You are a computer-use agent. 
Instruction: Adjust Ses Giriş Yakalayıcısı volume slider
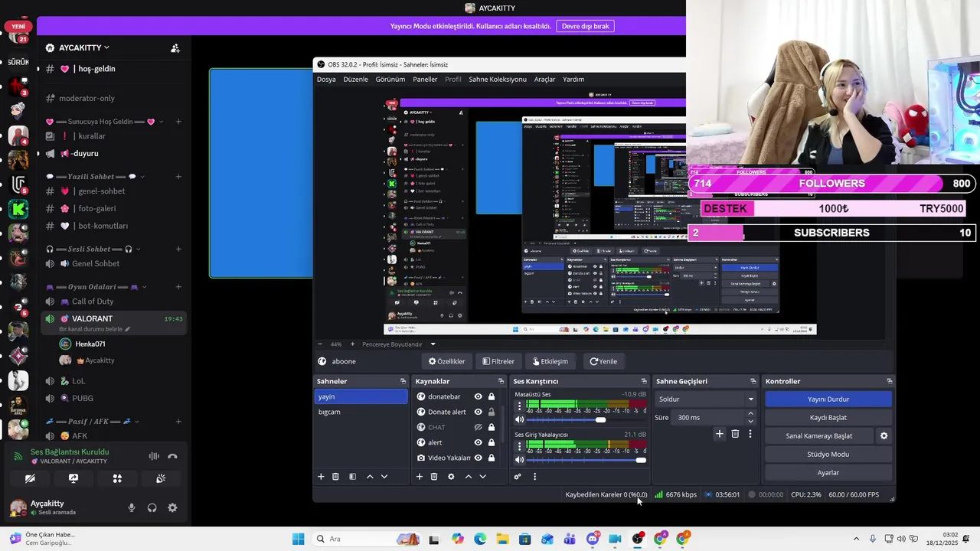(x=586, y=460)
